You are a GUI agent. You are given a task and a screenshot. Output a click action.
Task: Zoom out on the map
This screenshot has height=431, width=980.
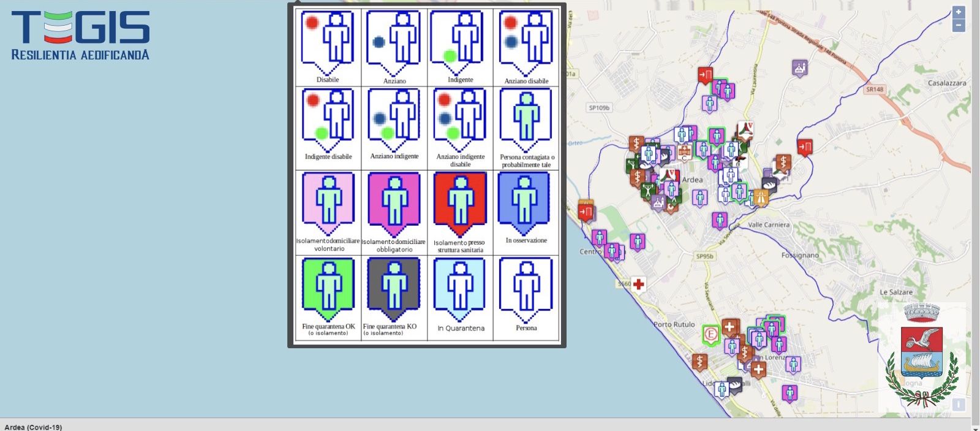tap(959, 26)
